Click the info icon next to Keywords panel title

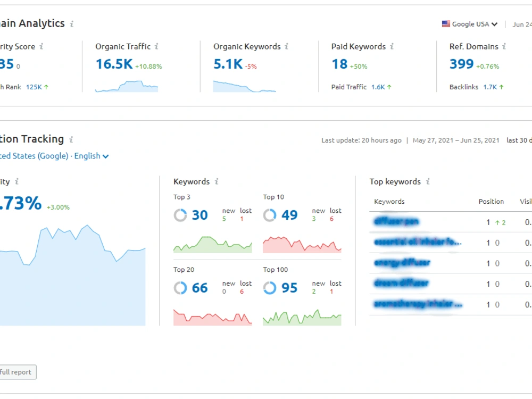(x=217, y=181)
